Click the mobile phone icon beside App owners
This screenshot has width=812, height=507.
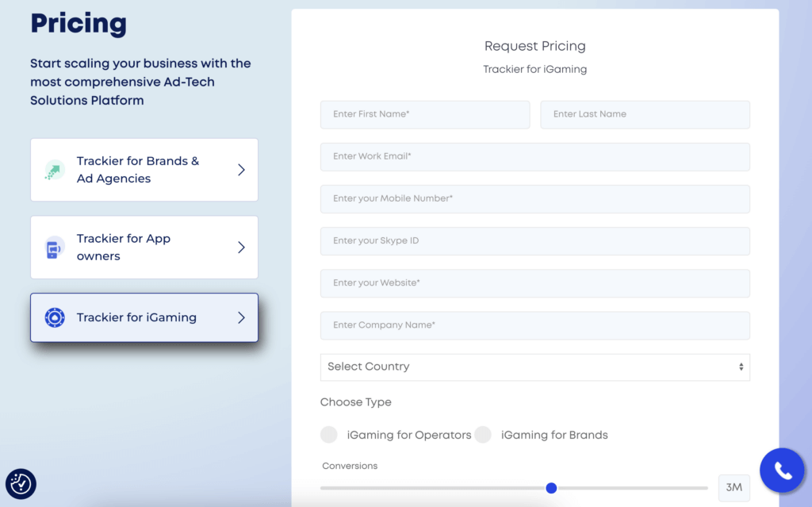[53, 247]
